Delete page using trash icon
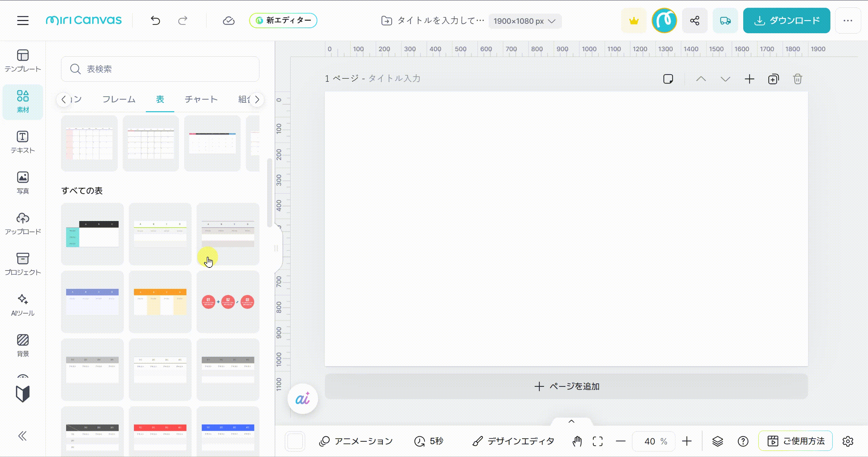The width and height of the screenshot is (868, 457). tap(797, 79)
